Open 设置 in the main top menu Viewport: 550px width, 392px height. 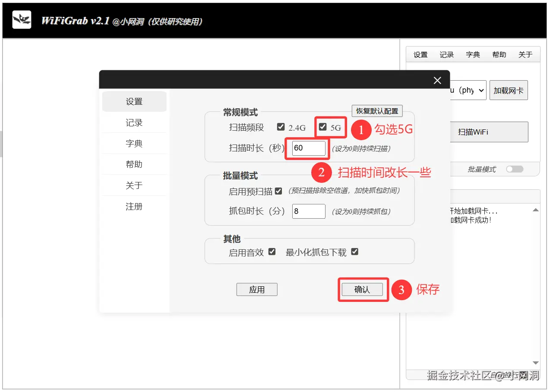point(420,55)
